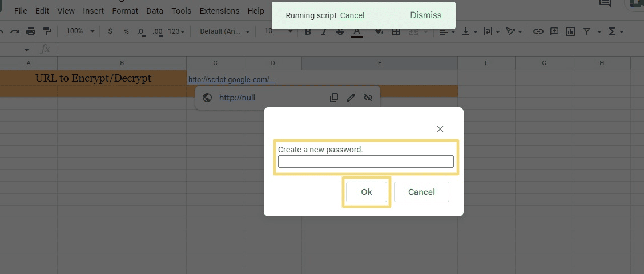The height and width of the screenshot is (274, 644).
Task: Open the Extensions menu
Action: pos(219,11)
